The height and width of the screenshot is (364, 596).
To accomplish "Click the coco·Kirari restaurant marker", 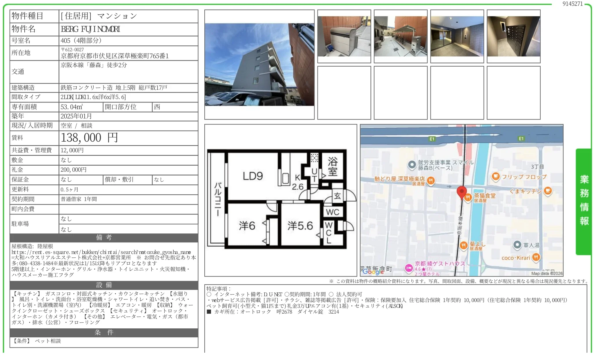I will [536, 257].
